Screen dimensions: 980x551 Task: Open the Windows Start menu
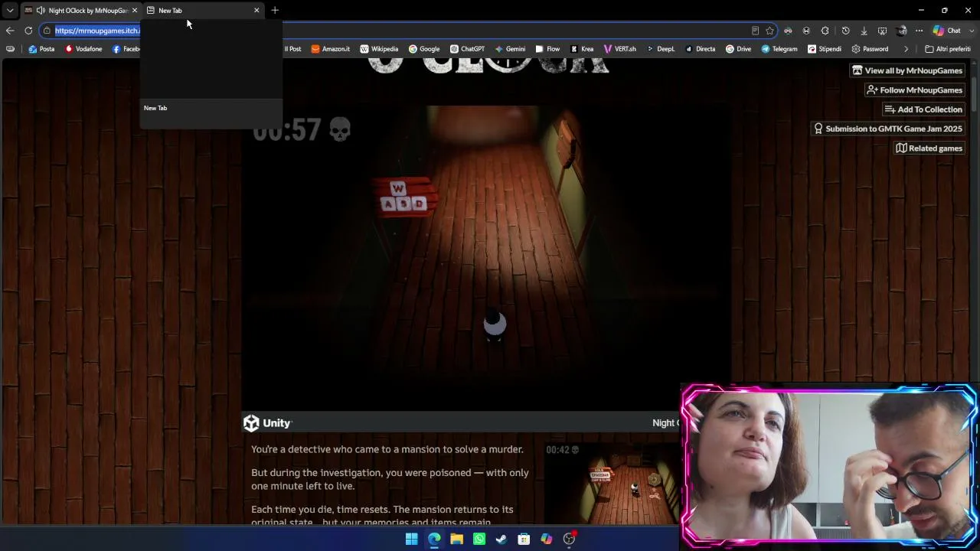(411, 539)
